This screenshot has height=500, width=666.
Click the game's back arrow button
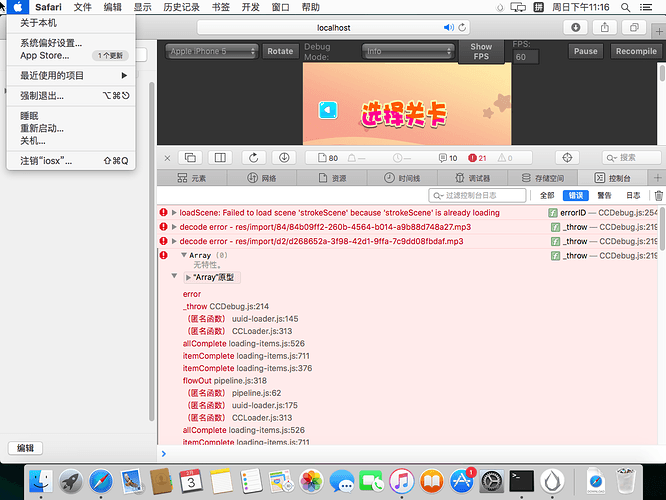pyautogui.click(x=328, y=110)
